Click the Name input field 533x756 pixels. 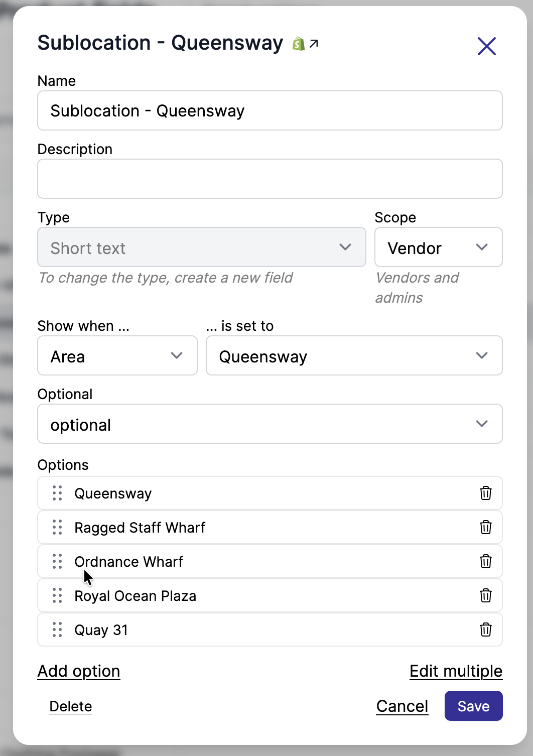click(x=270, y=110)
